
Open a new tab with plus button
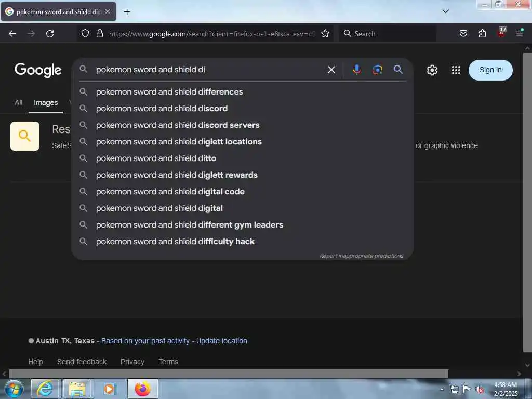click(127, 12)
